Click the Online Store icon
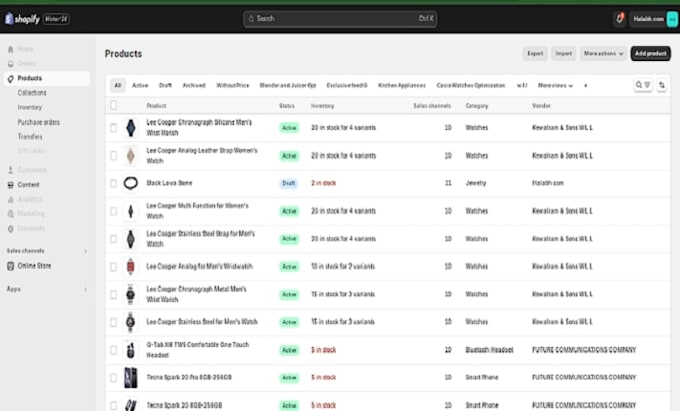This screenshot has height=411, width=680. (10, 266)
